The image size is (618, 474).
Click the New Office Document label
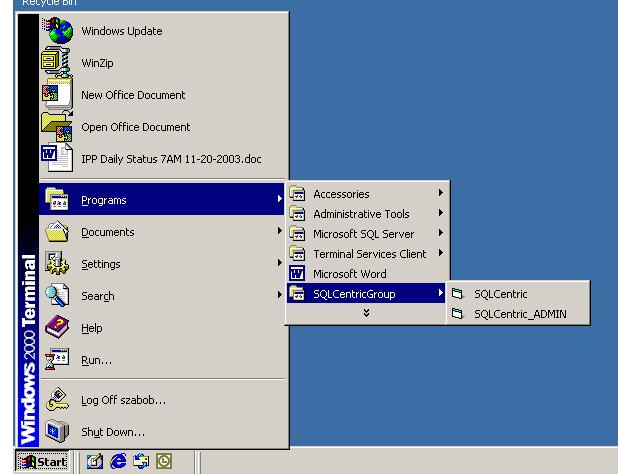[x=133, y=95]
